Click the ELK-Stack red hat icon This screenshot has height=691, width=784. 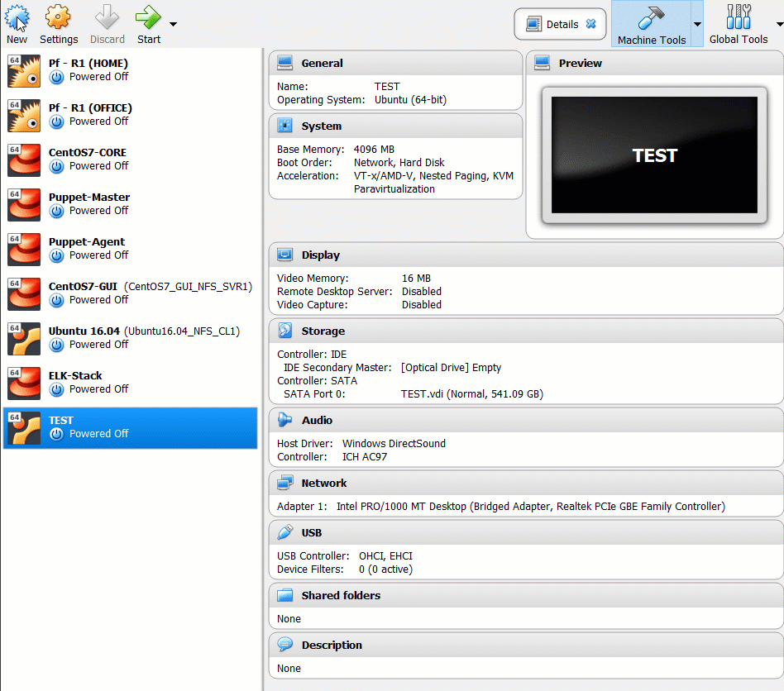pos(24,384)
